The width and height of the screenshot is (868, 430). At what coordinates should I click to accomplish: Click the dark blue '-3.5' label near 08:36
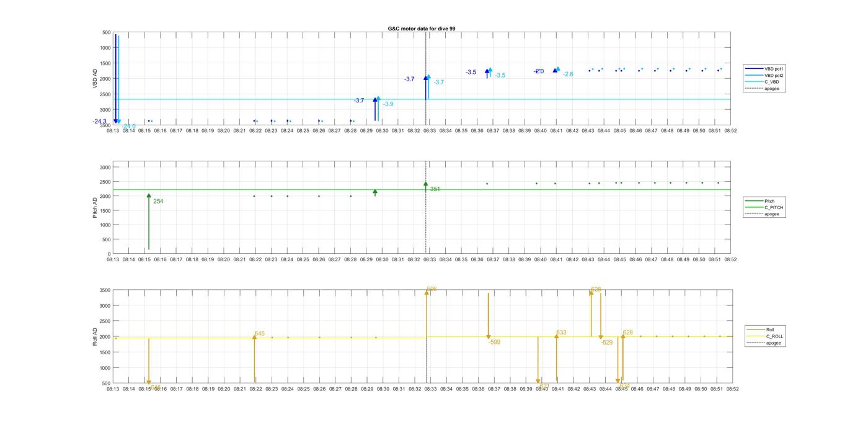(471, 73)
